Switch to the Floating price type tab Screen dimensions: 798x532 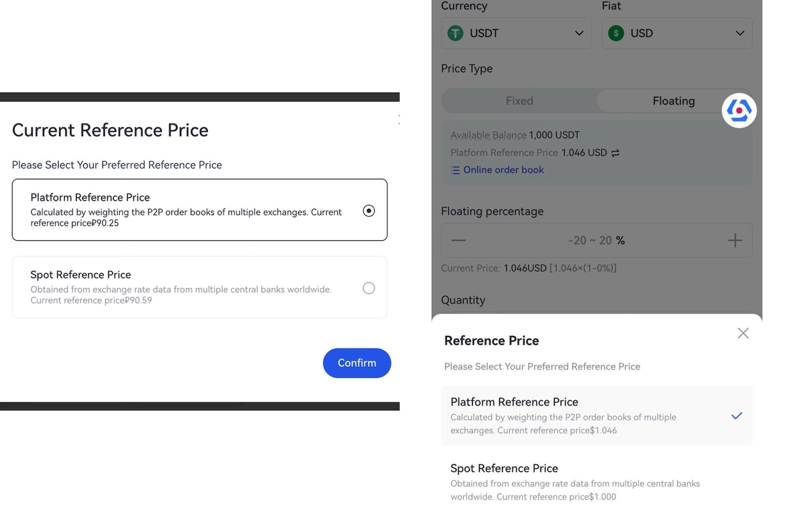[673, 101]
